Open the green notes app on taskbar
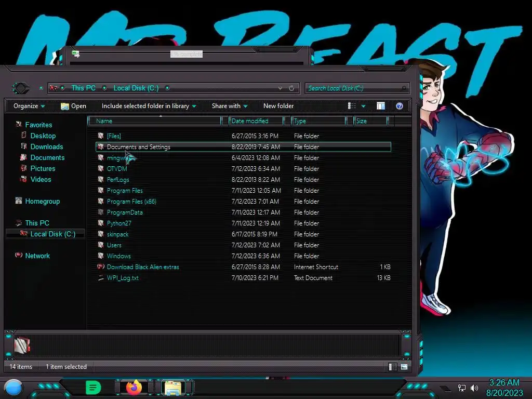 tap(93, 388)
